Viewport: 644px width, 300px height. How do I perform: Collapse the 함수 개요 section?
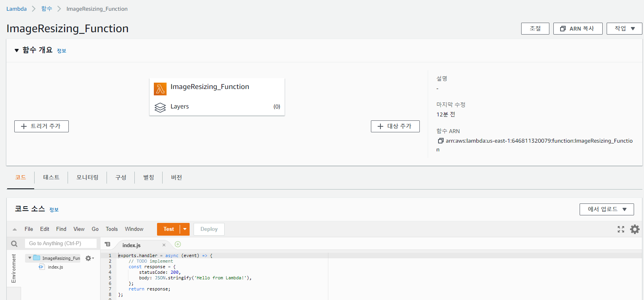17,50
